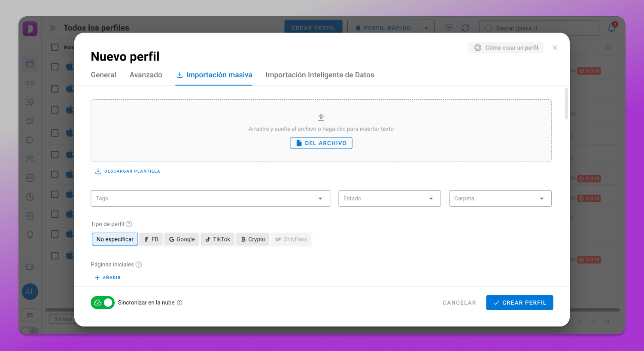Choose the Crypto profile type
644x351 pixels.
(253, 239)
